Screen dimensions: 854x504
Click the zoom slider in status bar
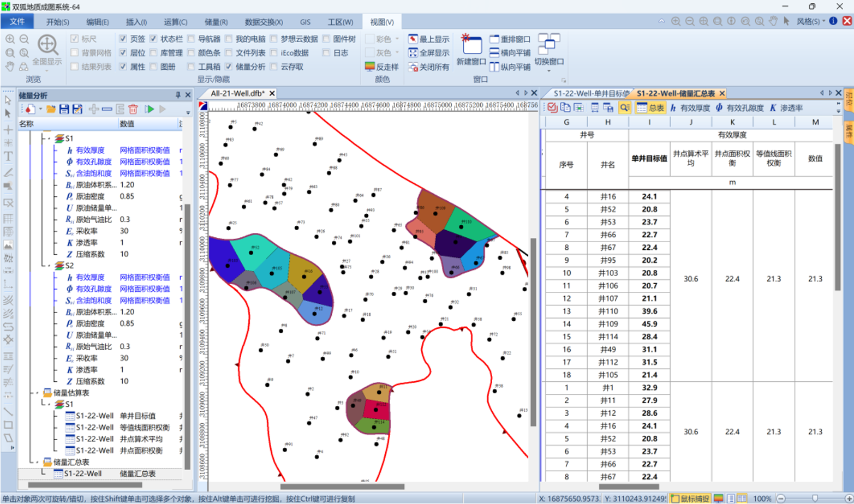(x=814, y=499)
